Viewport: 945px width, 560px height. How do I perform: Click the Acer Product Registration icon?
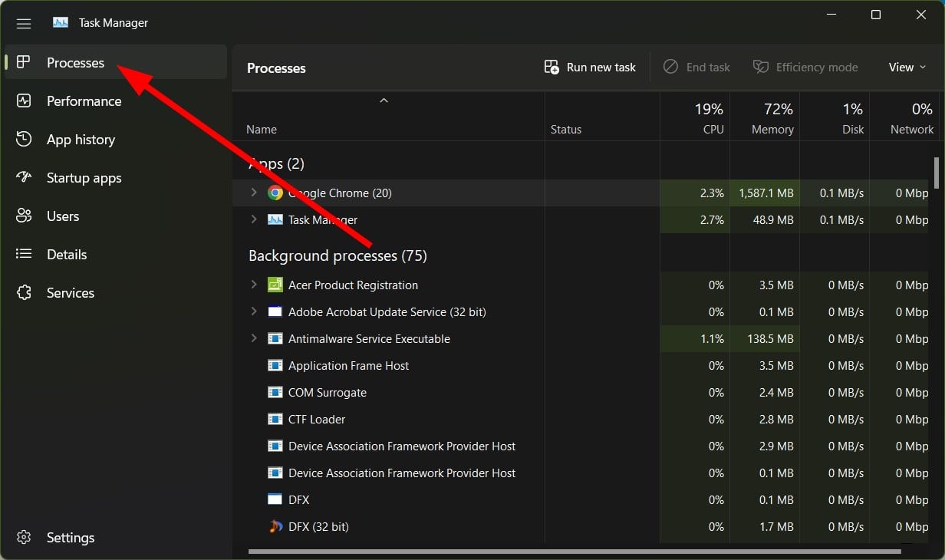pyautogui.click(x=275, y=285)
